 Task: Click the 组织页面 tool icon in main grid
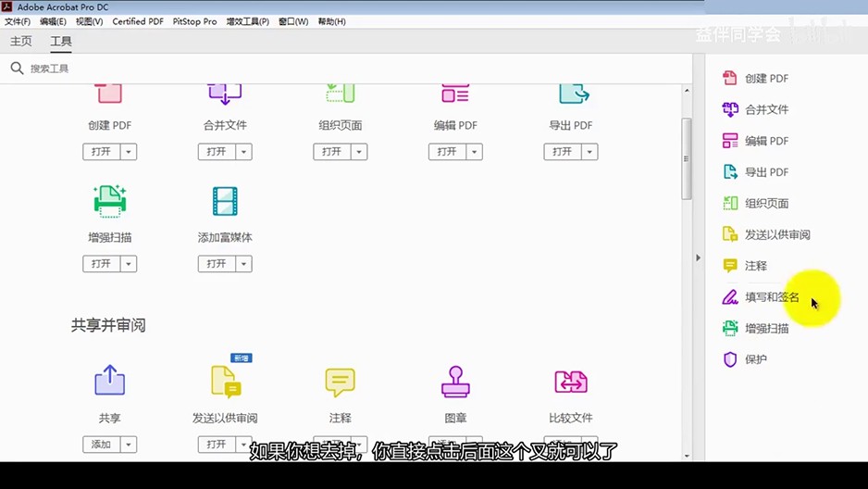pyautogui.click(x=340, y=94)
